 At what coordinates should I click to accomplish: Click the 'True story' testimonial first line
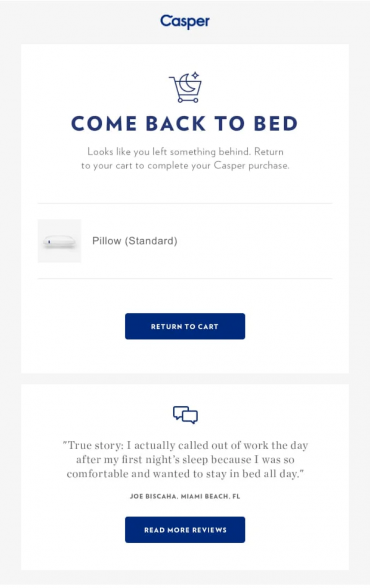click(185, 445)
